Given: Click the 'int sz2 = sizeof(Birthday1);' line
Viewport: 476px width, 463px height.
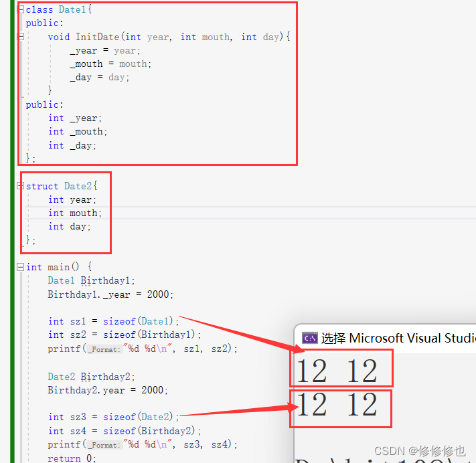Looking at the screenshot, I should (125, 335).
